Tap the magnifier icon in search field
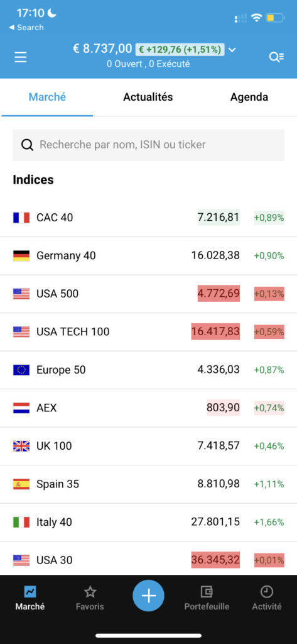 coord(27,145)
